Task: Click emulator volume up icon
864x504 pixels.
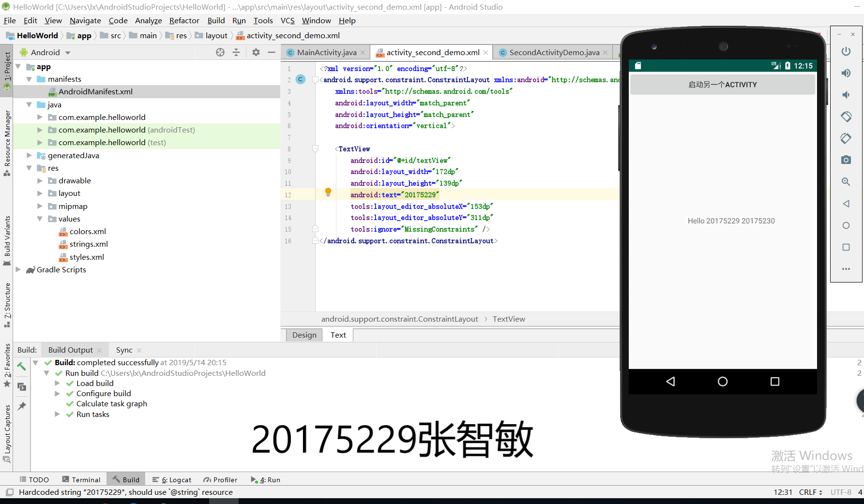Action: 846,73
